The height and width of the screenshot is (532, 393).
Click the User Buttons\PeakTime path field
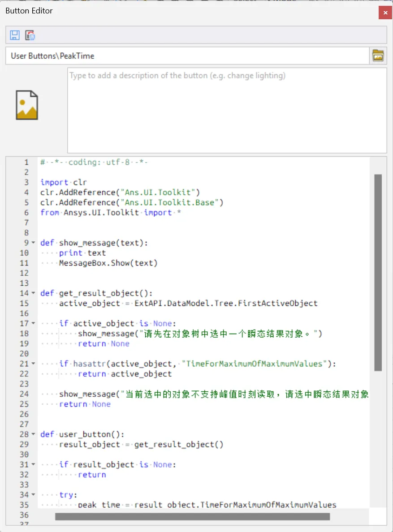click(187, 56)
